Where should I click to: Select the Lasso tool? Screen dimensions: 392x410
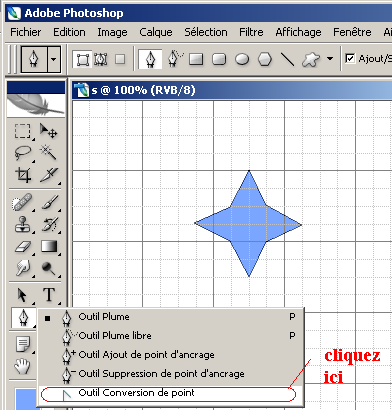coord(22,153)
